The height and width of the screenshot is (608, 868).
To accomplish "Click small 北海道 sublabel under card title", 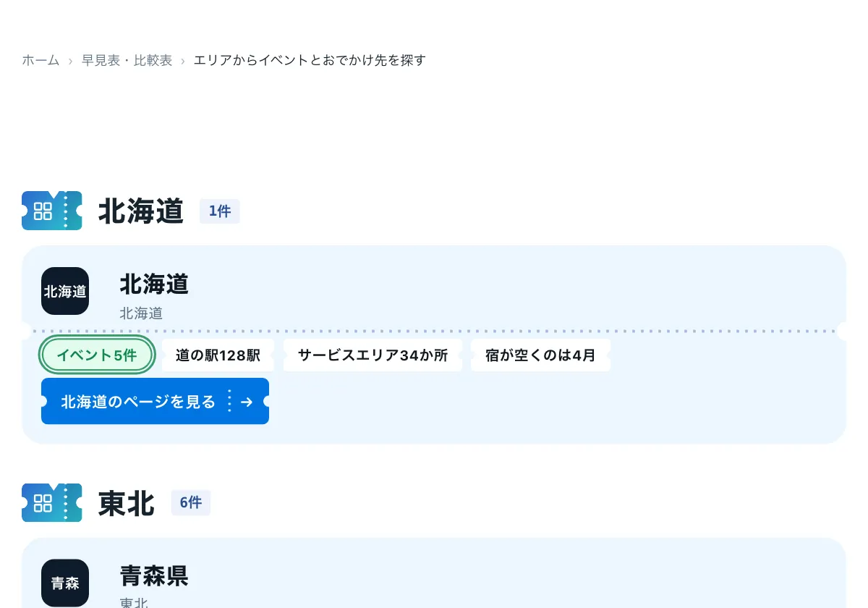I will point(141,313).
